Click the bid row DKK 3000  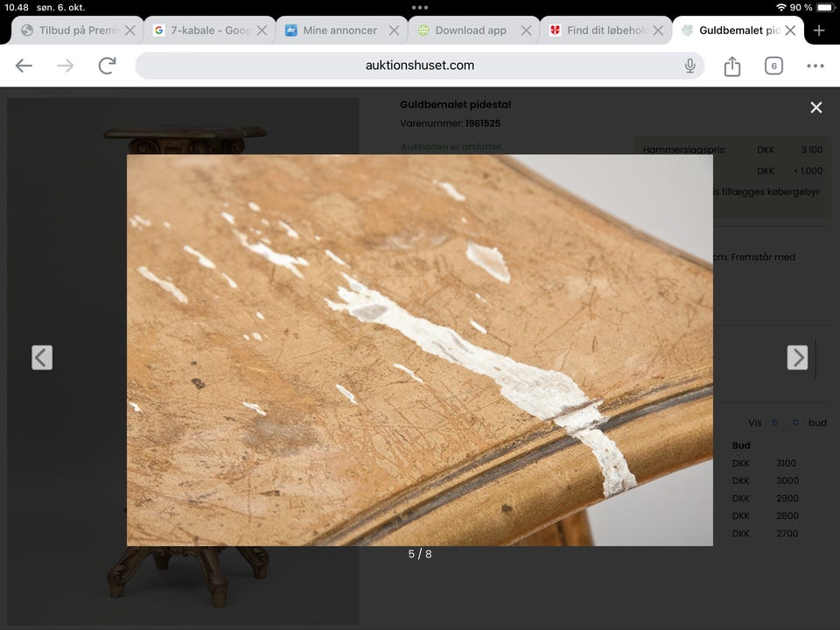[765, 480]
